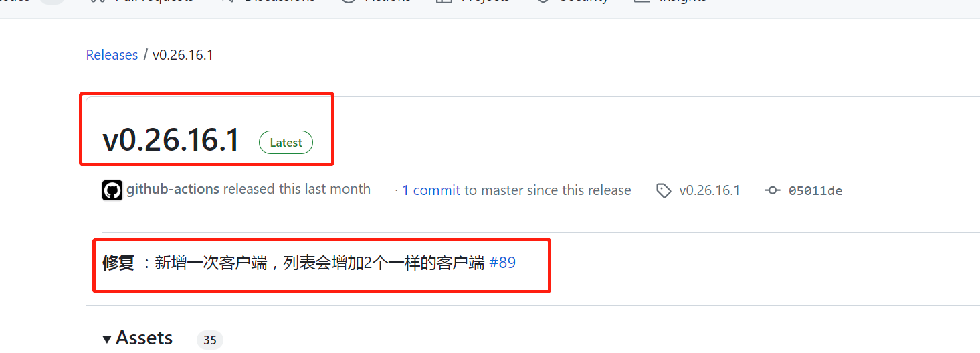Switch to the Pull requests tab
This screenshot has width=980, height=353.
[153, 2]
